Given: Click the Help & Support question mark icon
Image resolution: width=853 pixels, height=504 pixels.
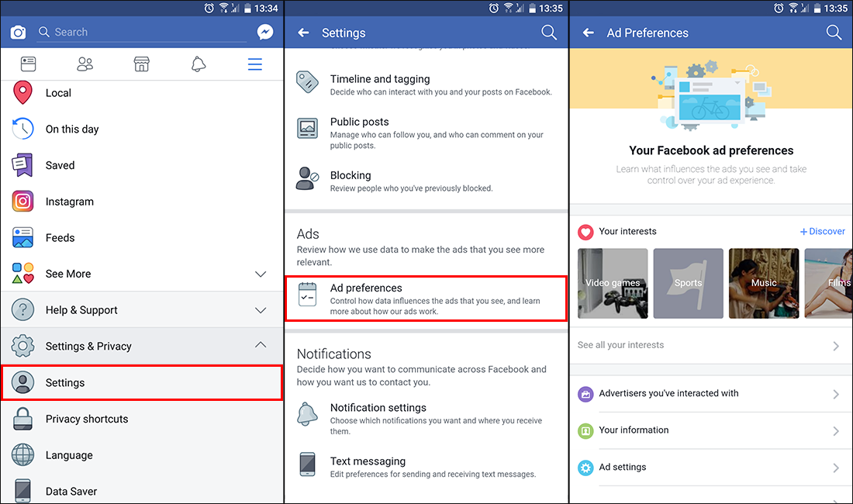Looking at the screenshot, I should coord(22,310).
